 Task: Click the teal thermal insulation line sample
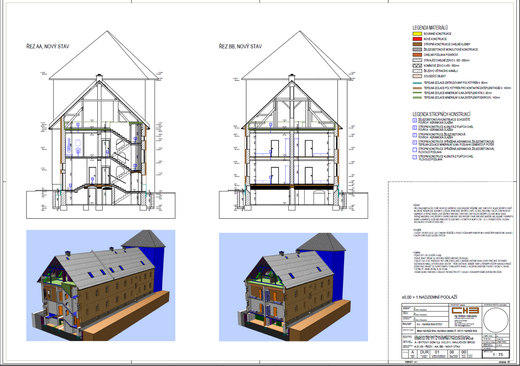tap(417, 83)
